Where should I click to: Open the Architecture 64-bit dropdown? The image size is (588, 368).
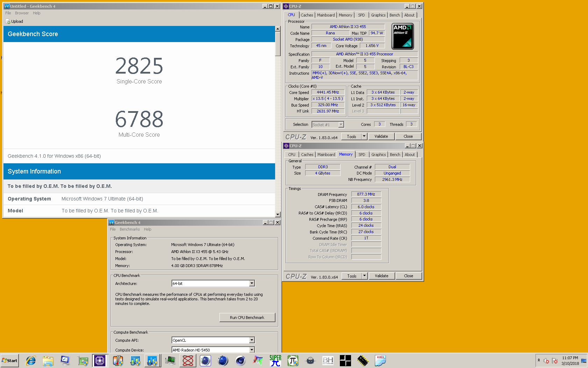click(x=252, y=283)
